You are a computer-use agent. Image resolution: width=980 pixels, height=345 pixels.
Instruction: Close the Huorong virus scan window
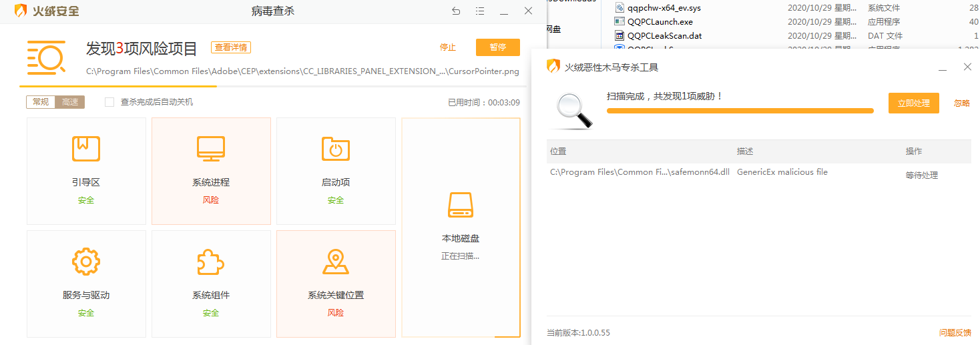528,11
